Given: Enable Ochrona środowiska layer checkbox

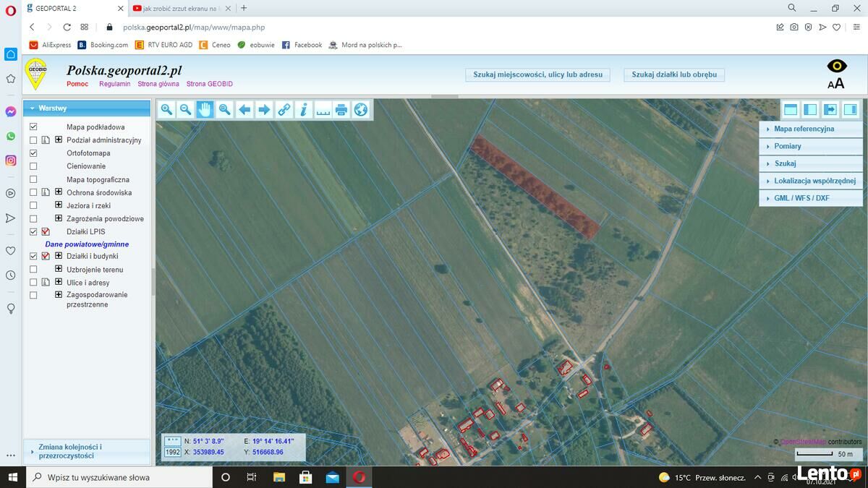Looking at the screenshot, I should coord(33,192).
